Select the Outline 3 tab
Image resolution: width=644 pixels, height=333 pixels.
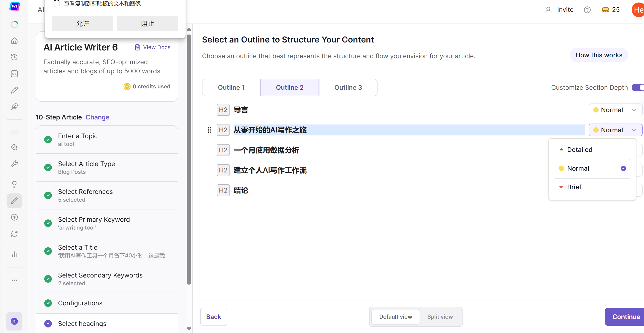[x=348, y=87]
